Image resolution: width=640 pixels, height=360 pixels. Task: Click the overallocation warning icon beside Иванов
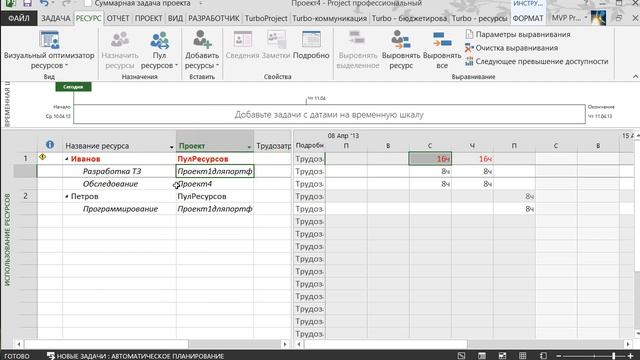click(x=42, y=157)
